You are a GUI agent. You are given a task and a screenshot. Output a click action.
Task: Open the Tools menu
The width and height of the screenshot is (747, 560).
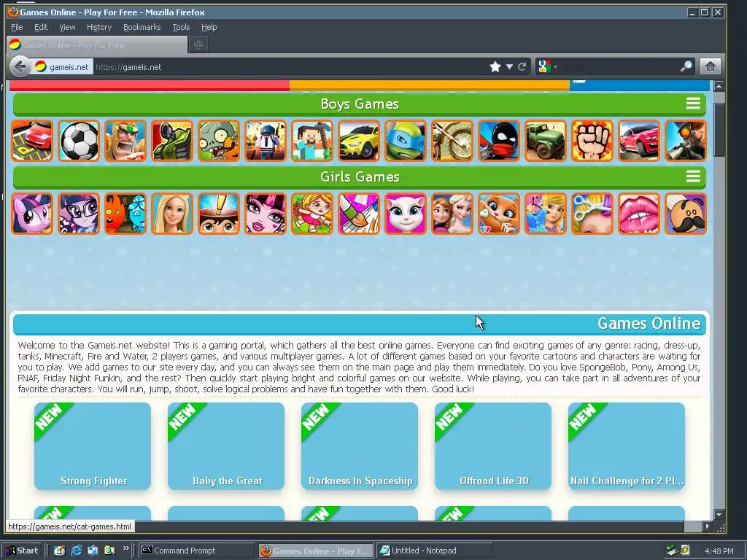coord(181,27)
